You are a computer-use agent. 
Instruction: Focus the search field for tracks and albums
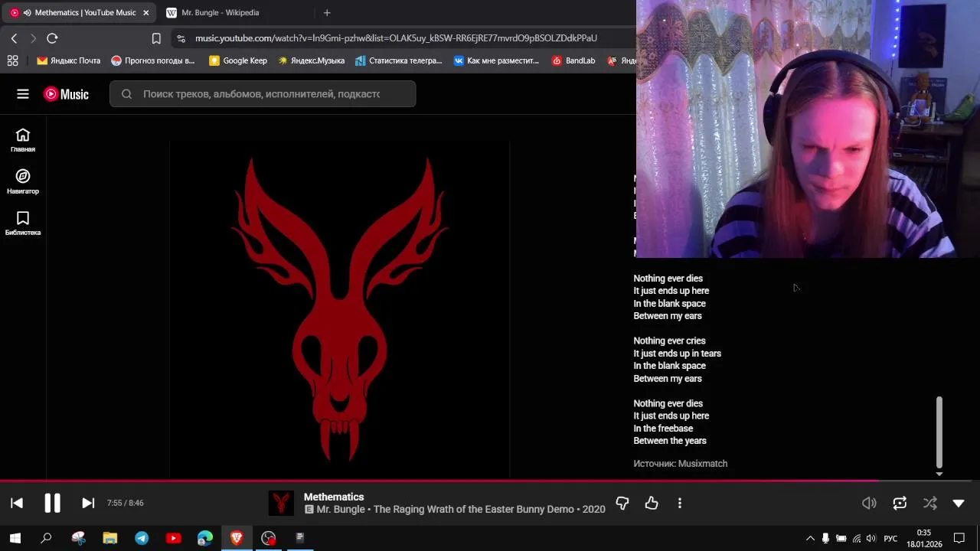263,94
